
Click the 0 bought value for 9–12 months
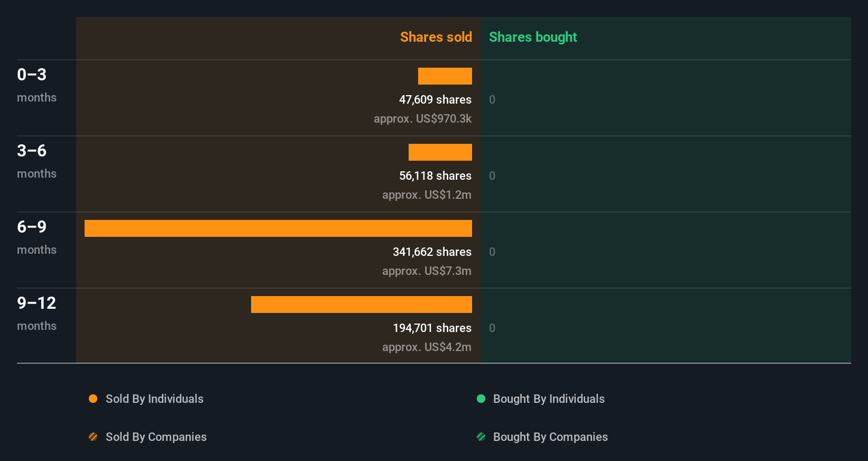click(x=492, y=328)
